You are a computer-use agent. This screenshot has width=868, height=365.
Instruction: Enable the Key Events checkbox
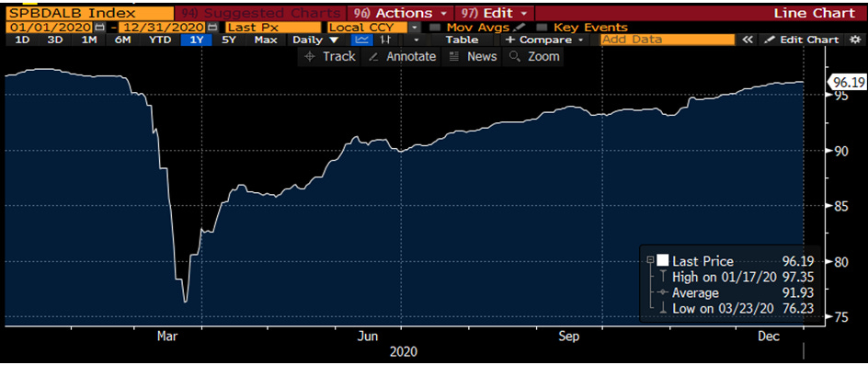point(542,28)
